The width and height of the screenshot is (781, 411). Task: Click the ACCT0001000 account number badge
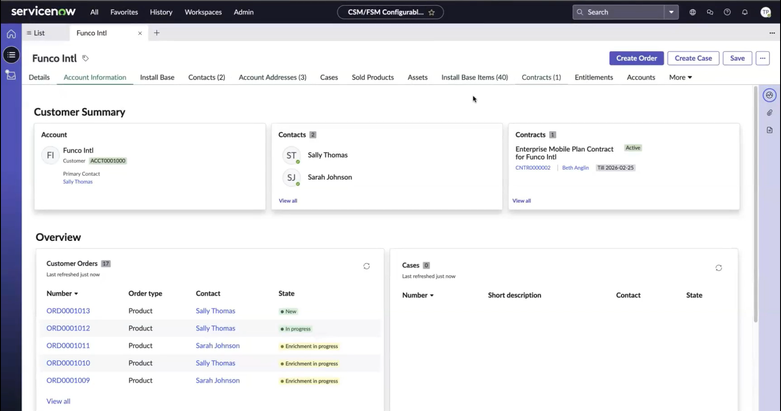tap(108, 161)
